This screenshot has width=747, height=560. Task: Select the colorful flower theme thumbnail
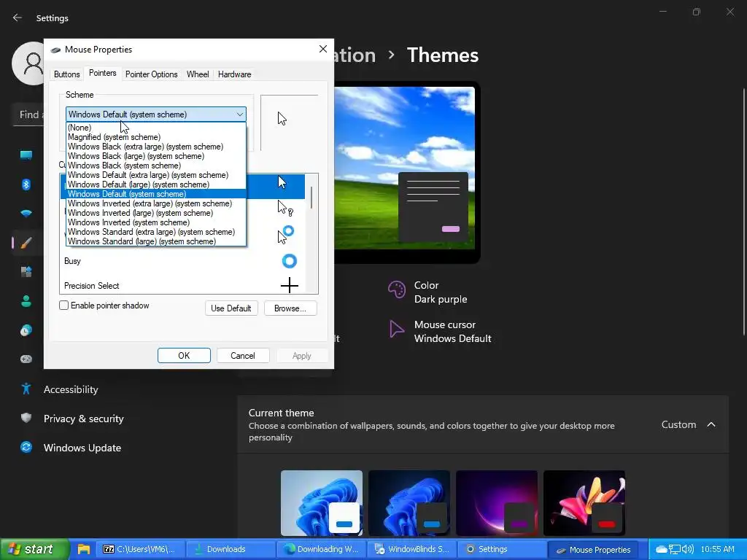584,503
